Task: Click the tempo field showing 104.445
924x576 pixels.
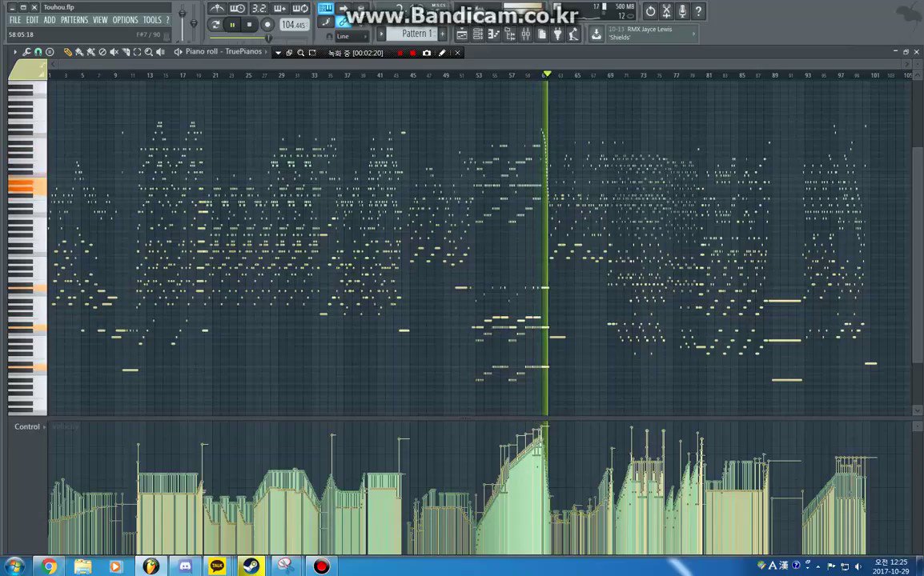Action: click(x=294, y=25)
